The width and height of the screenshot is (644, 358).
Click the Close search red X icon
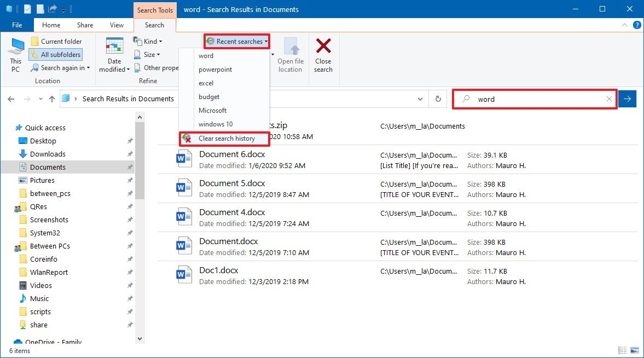click(323, 46)
